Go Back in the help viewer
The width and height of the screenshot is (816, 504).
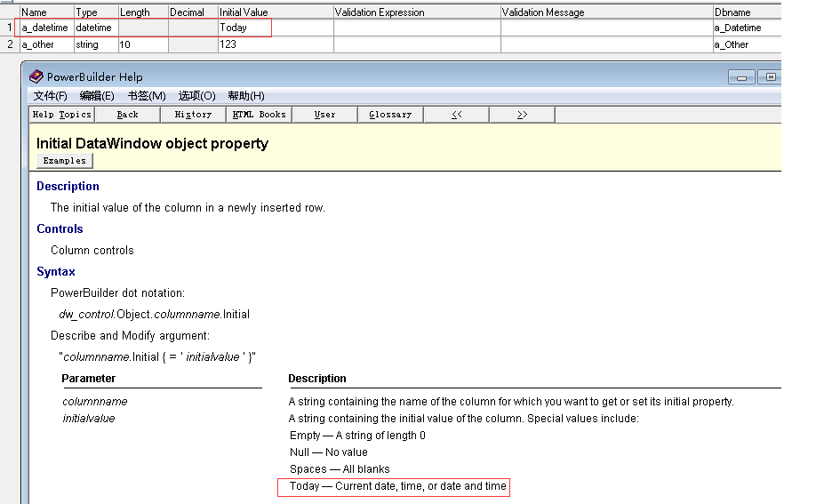[128, 115]
